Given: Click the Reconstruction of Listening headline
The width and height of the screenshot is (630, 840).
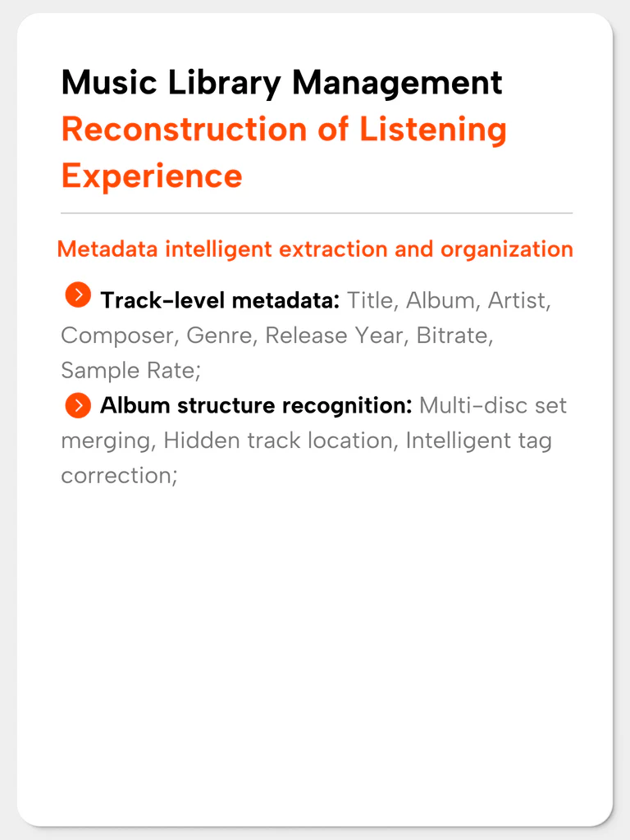Looking at the screenshot, I should point(284,130).
